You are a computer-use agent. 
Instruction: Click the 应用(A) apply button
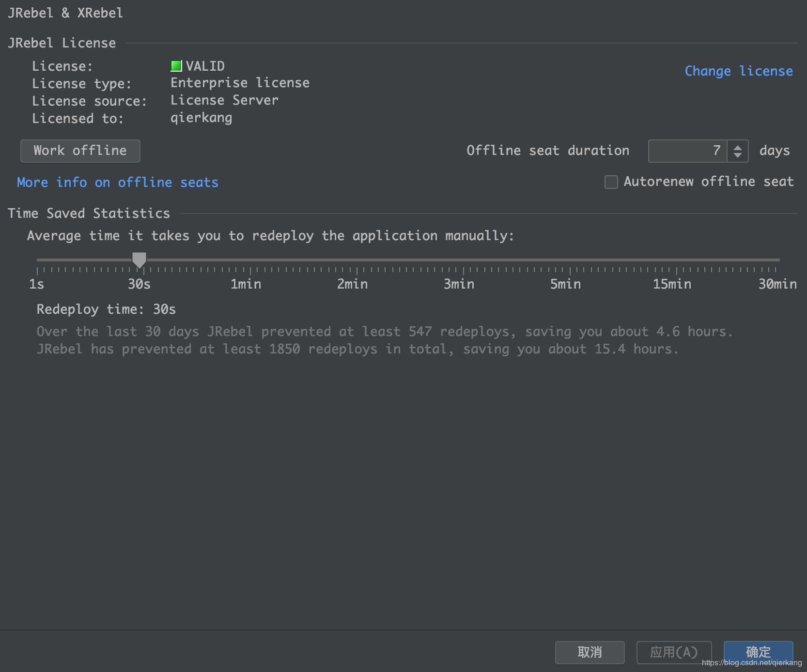673,652
